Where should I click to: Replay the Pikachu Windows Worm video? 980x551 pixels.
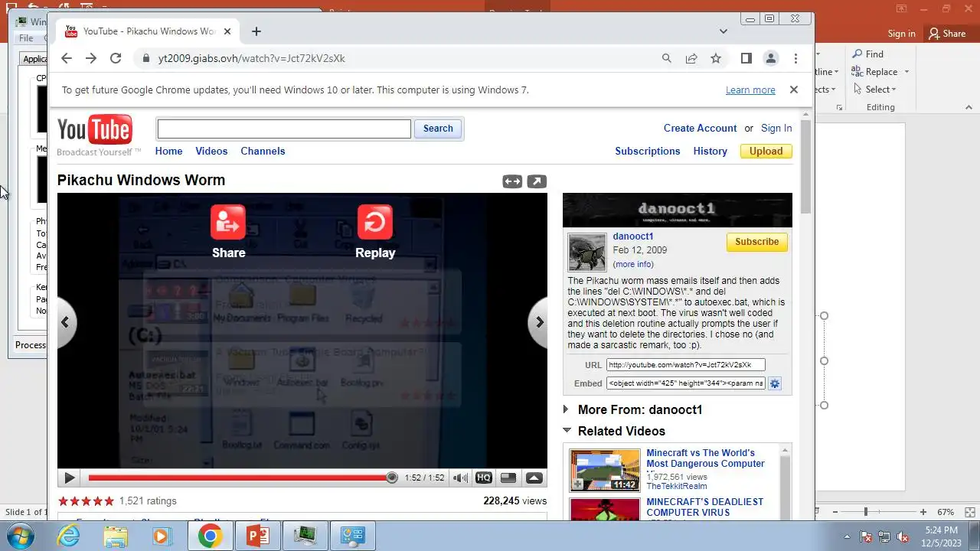pos(375,222)
